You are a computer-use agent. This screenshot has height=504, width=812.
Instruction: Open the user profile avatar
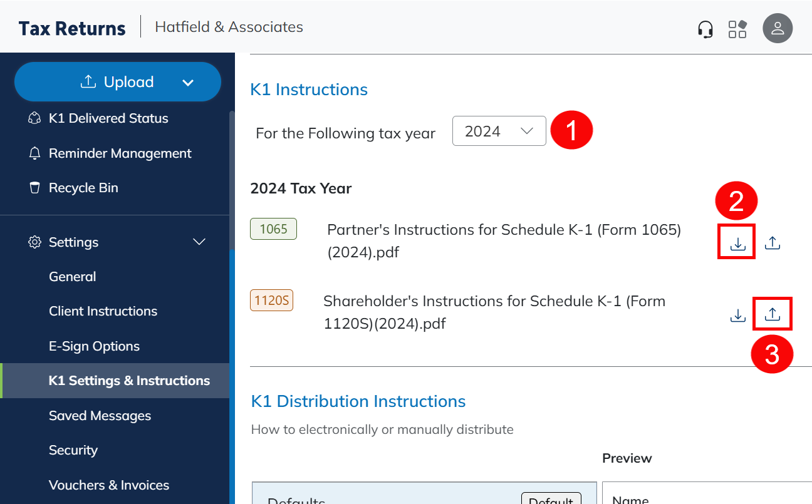[778, 28]
